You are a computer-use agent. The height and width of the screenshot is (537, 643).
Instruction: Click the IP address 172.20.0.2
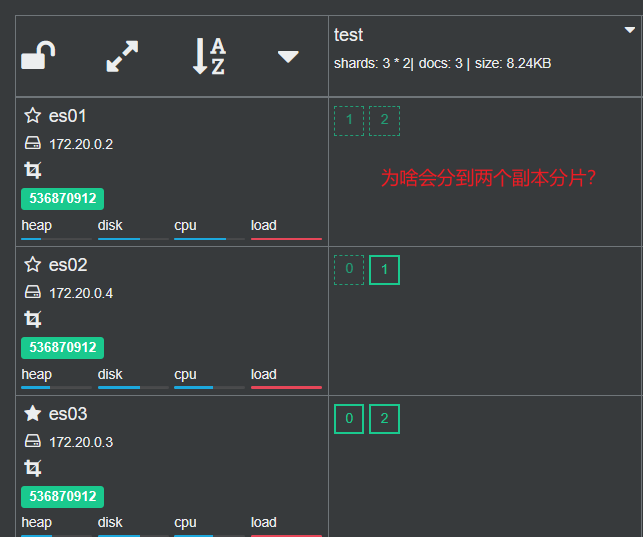click(x=81, y=144)
